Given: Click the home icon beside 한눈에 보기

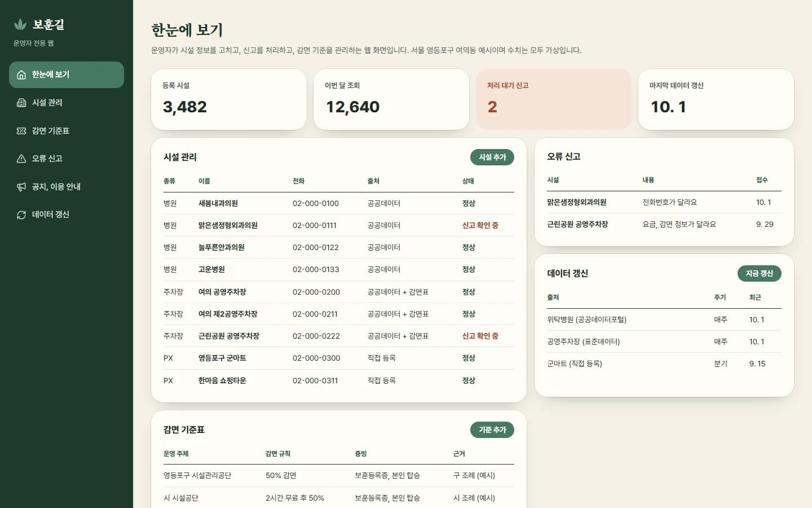Looking at the screenshot, I should [21, 75].
